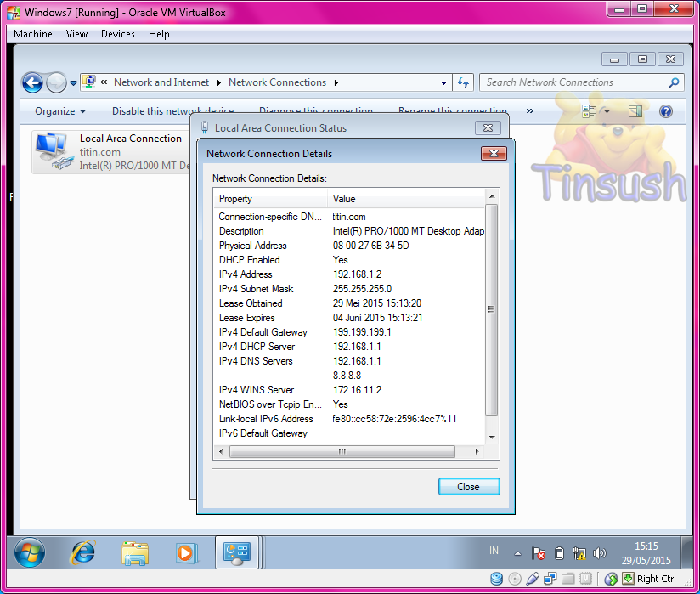Close the Local Area Connection Status dialog

pos(488,128)
